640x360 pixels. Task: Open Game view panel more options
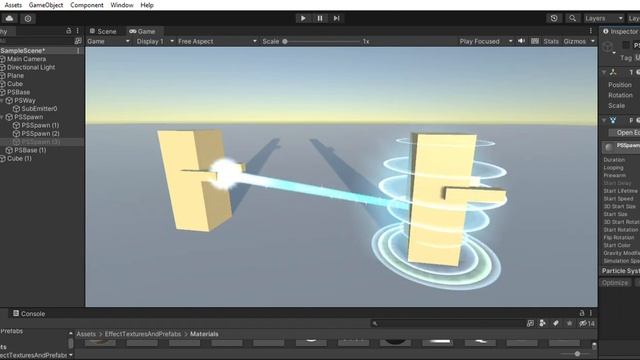click(591, 31)
